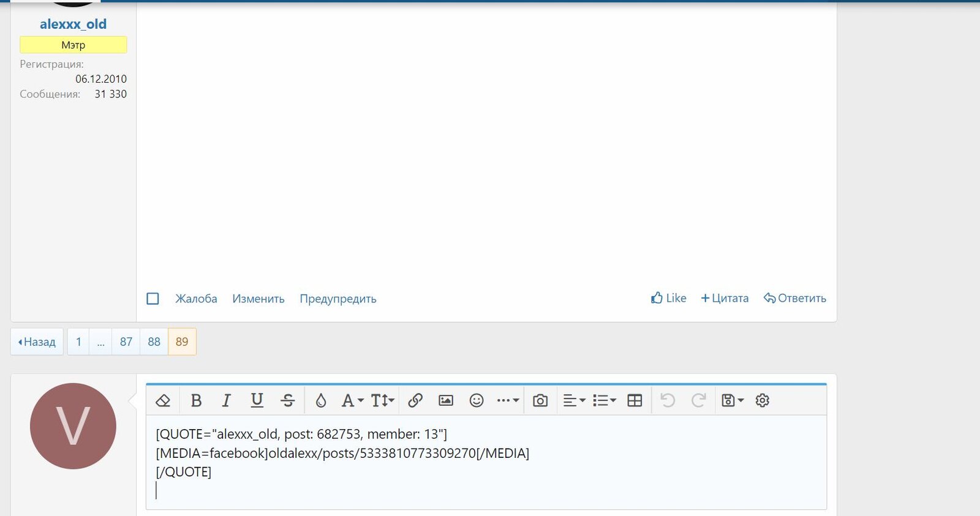Screen dimensions: 980x516
Task: Open the smilies emoji picker
Action: [477, 400]
